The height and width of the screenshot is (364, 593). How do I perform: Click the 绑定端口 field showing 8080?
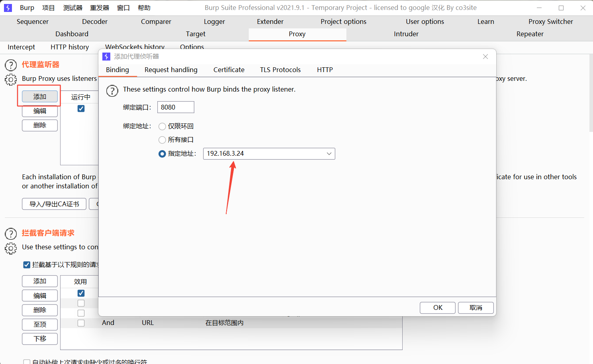(176, 107)
